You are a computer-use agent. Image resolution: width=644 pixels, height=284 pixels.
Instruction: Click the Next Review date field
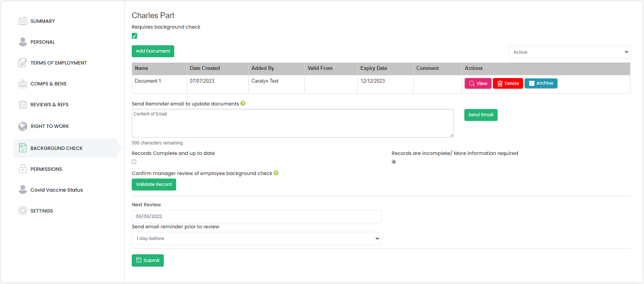256,216
